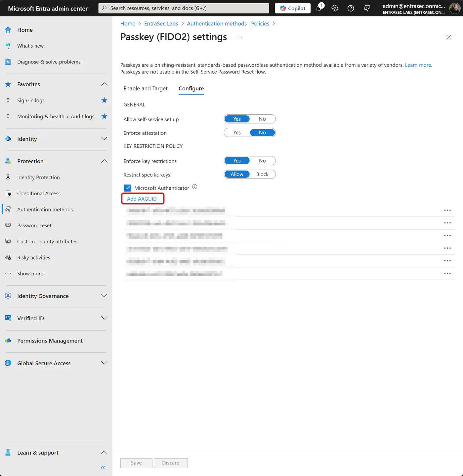Viewport: 463px width, 476px height.
Task: Collapse the Protection section
Action: click(104, 161)
